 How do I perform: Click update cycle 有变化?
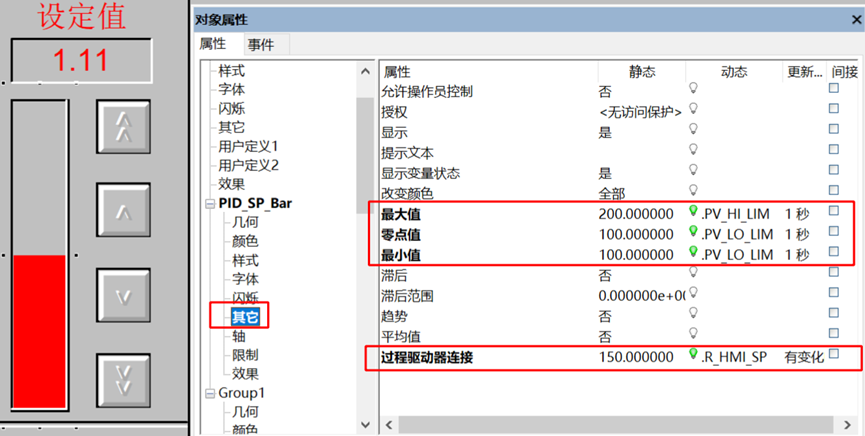coord(804,358)
